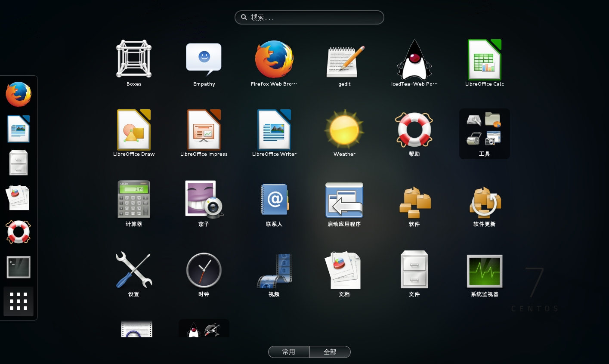
Task: Switch to 全部 all apps view
Action: pyautogui.click(x=330, y=352)
